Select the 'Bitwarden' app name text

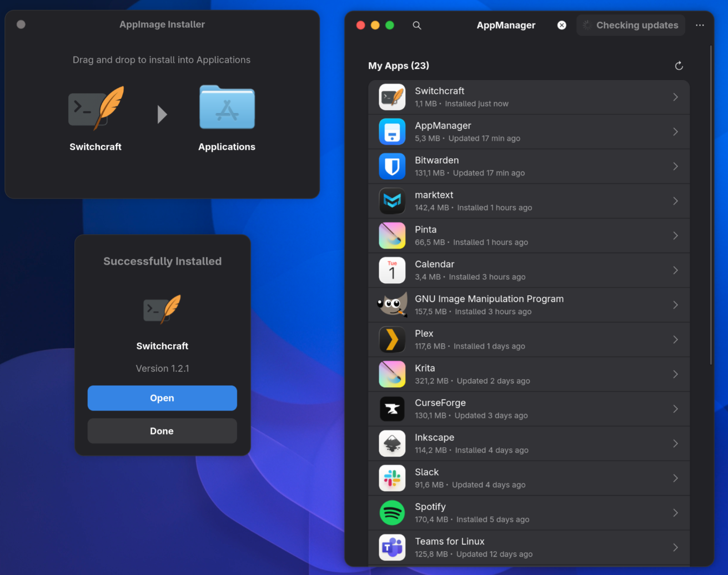coord(436,160)
